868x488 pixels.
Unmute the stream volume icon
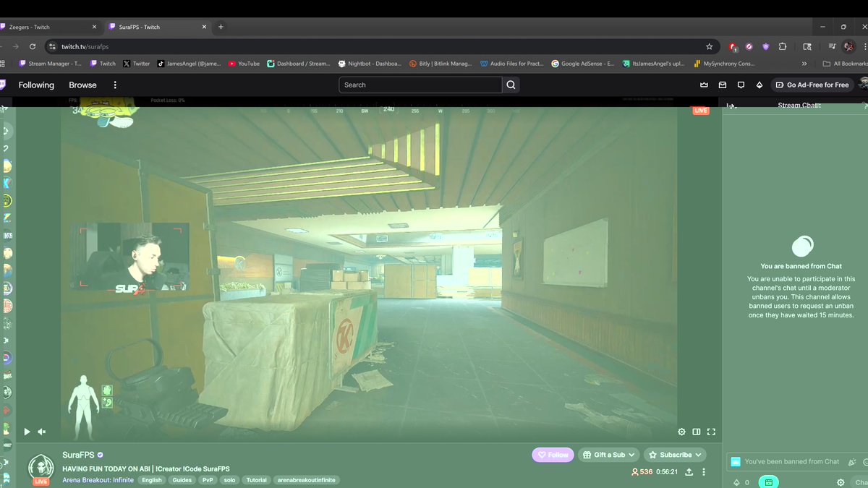pyautogui.click(x=42, y=432)
